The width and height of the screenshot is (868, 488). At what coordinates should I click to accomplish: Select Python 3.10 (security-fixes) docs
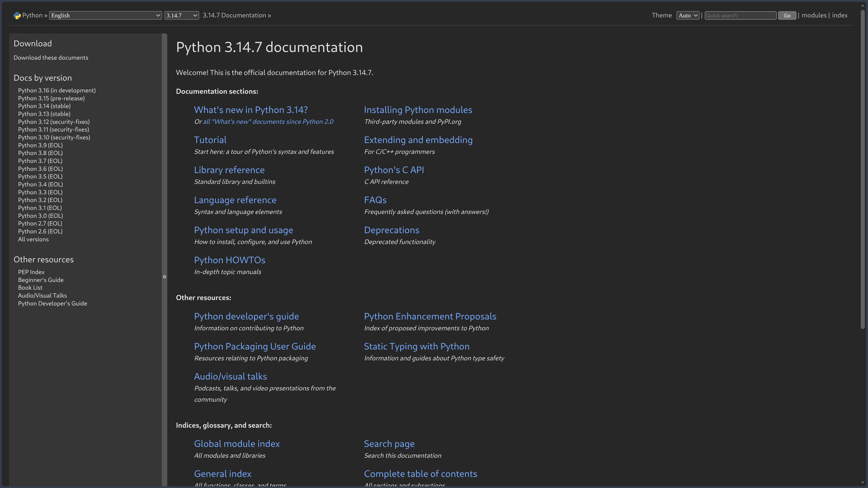(54, 137)
